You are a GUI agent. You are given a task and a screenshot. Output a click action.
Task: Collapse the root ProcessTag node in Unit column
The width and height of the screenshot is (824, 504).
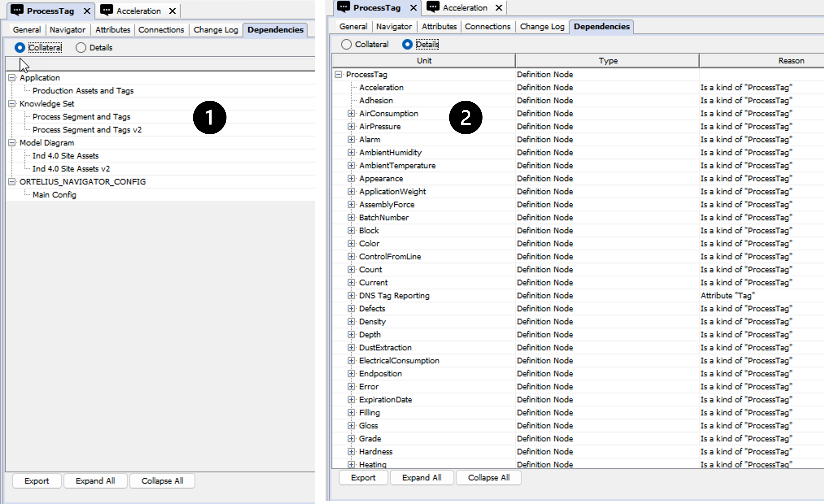click(339, 74)
